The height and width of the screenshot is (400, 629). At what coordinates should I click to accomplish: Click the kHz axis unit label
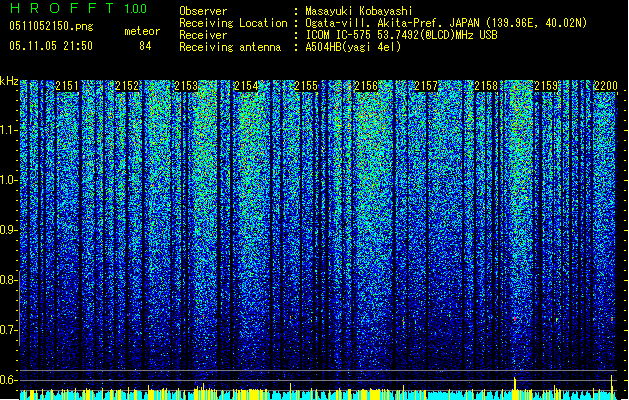tap(9, 81)
